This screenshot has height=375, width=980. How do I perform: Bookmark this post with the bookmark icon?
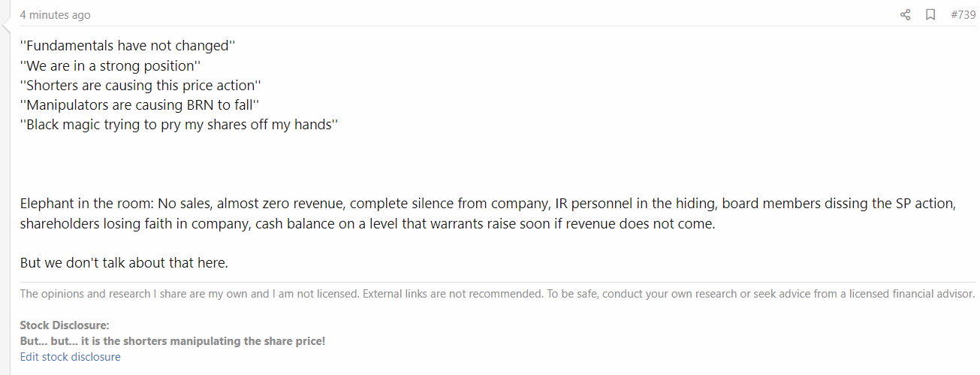coord(930,14)
